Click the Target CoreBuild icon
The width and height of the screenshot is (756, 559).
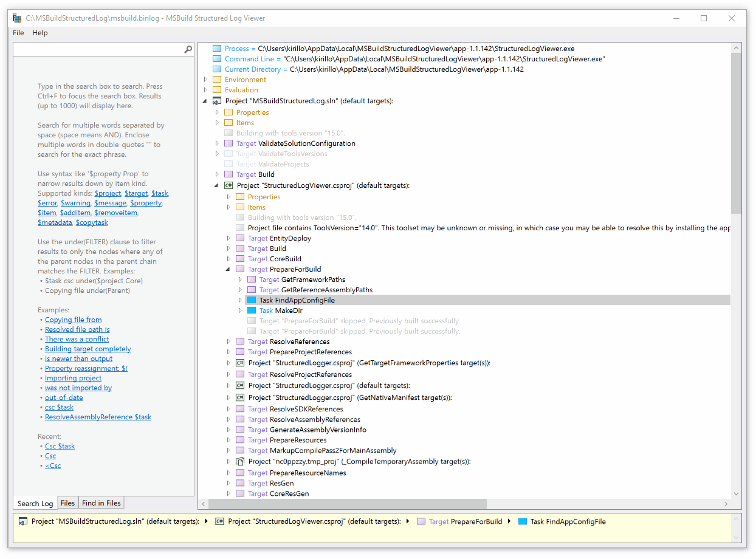click(240, 259)
